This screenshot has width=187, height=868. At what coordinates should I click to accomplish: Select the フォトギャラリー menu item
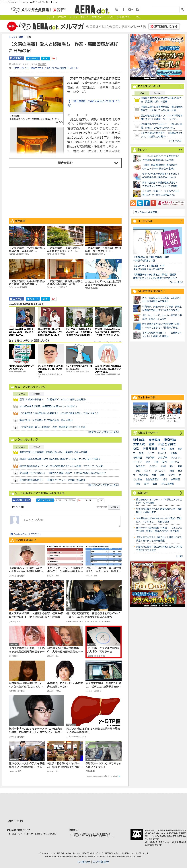click(x=124, y=17)
